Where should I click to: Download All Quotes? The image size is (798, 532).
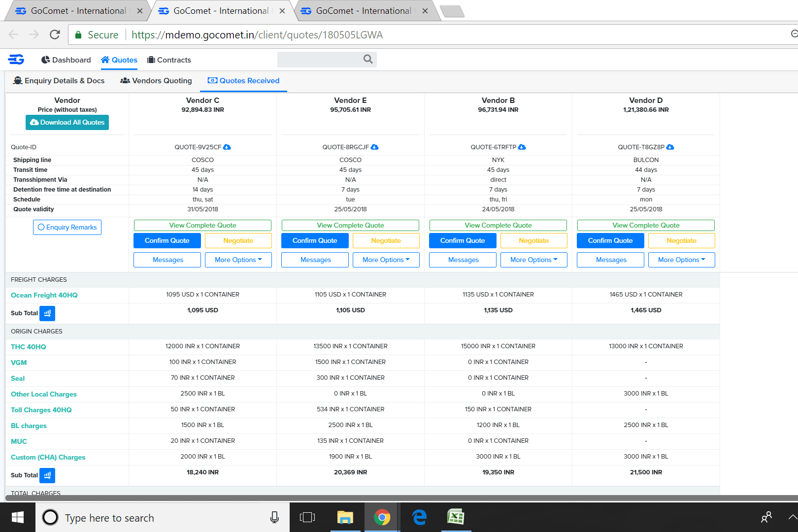pyautogui.click(x=67, y=122)
